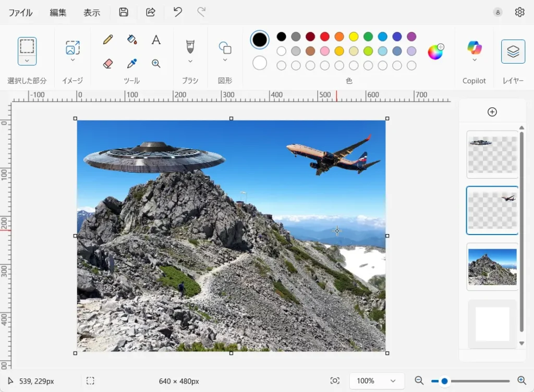This screenshot has height=392, width=534.
Task: Select the primary black color circle
Action: click(260, 40)
